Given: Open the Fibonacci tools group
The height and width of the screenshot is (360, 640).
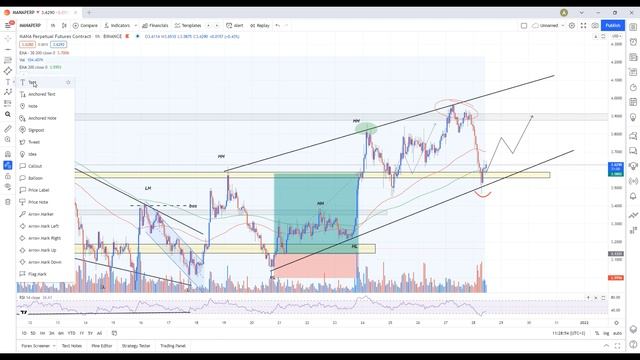Looking at the screenshot, I should pyautogui.click(x=8, y=60).
